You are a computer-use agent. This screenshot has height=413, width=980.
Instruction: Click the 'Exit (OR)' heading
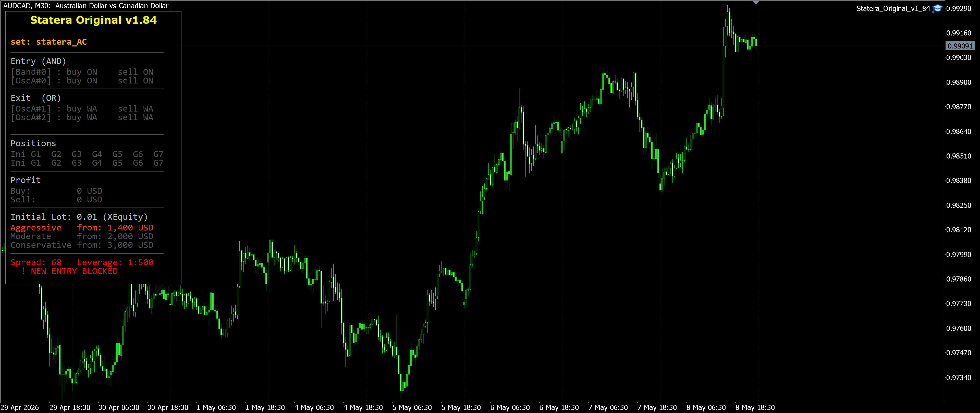(36, 98)
